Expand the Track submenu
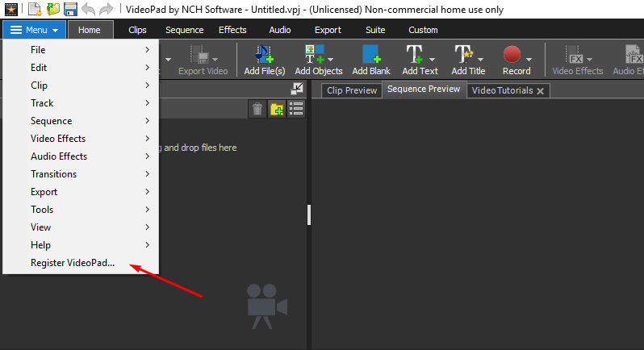This screenshot has height=350, width=644. (x=81, y=103)
